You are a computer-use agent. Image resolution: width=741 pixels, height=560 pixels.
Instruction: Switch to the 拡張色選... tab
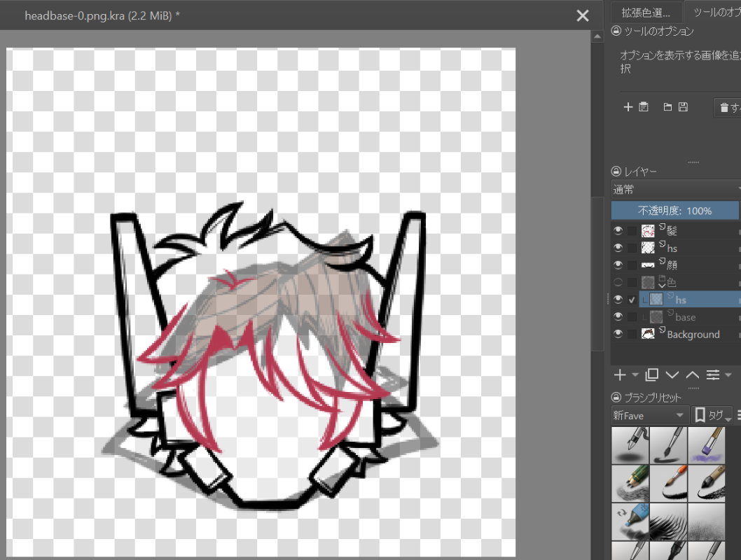click(x=646, y=13)
